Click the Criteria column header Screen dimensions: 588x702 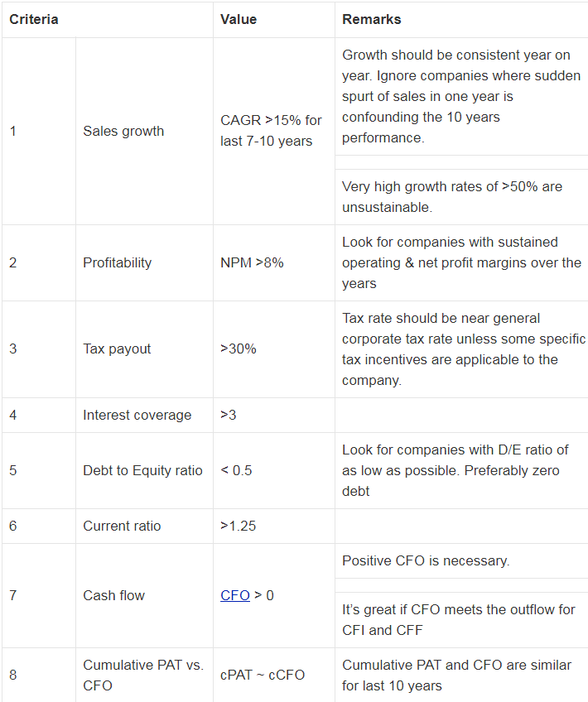[34, 19]
